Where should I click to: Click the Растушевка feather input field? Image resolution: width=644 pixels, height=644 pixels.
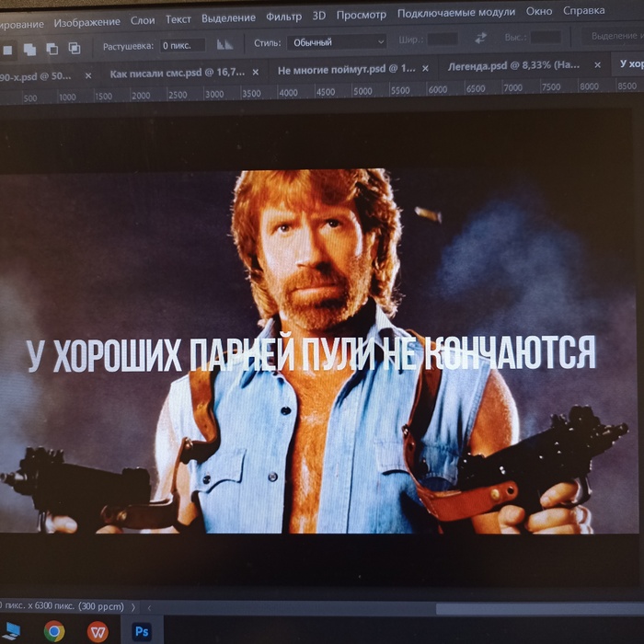(x=182, y=45)
